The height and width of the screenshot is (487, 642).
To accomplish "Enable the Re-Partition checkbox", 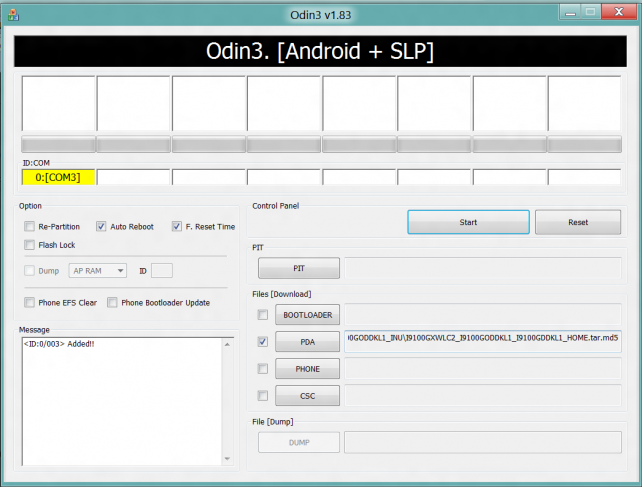I will [29, 227].
